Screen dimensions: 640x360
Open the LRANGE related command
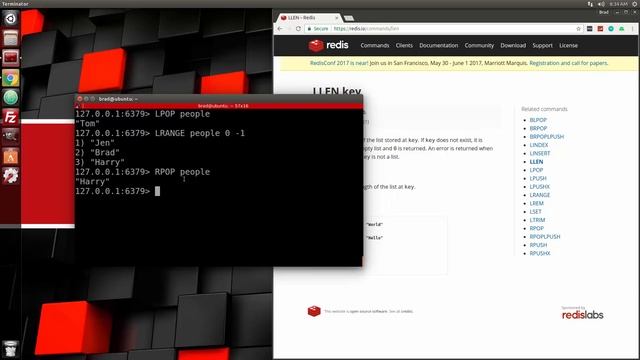[x=540, y=195]
